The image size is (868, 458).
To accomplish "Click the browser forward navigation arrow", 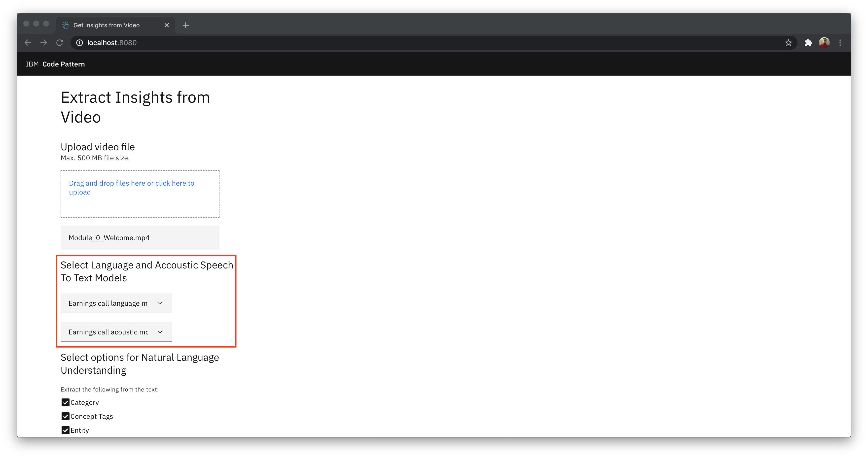I will click(x=44, y=42).
